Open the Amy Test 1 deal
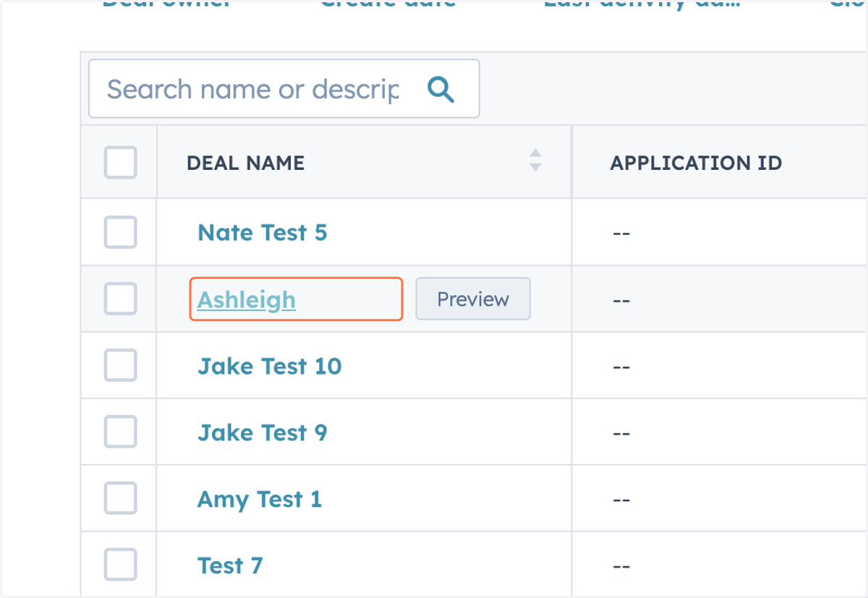Screen dimensions: 868x598 pos(259,499)
